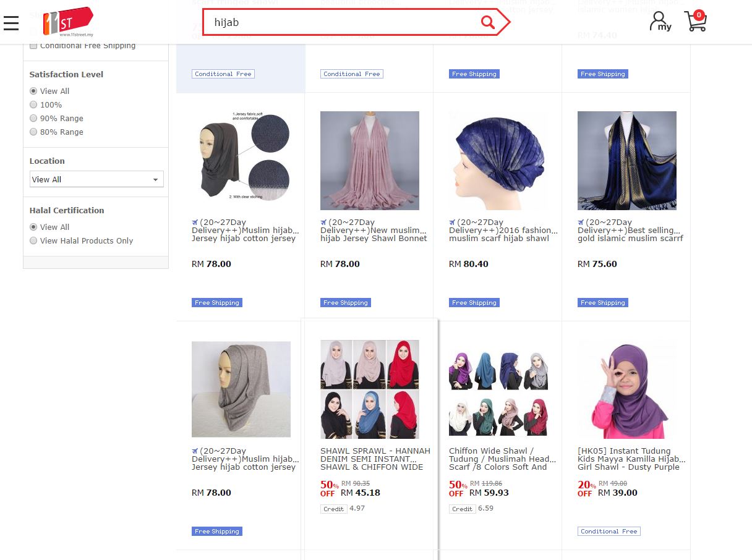Click the 11street logo

67,22
